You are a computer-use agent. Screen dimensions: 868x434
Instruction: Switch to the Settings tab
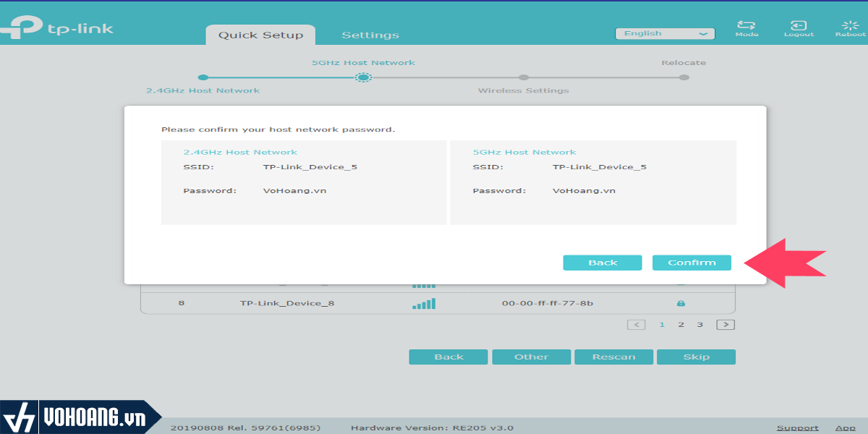[370, 35]
